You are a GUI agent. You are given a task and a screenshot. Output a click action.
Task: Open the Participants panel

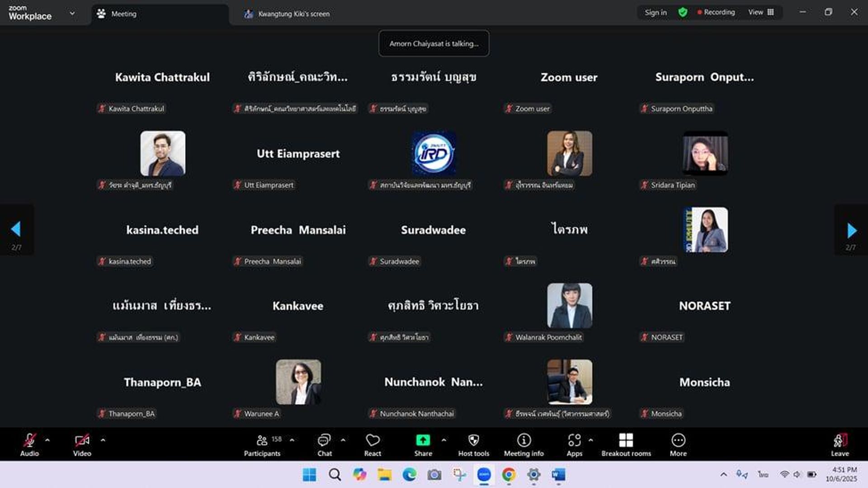click(x=262, y=445)
